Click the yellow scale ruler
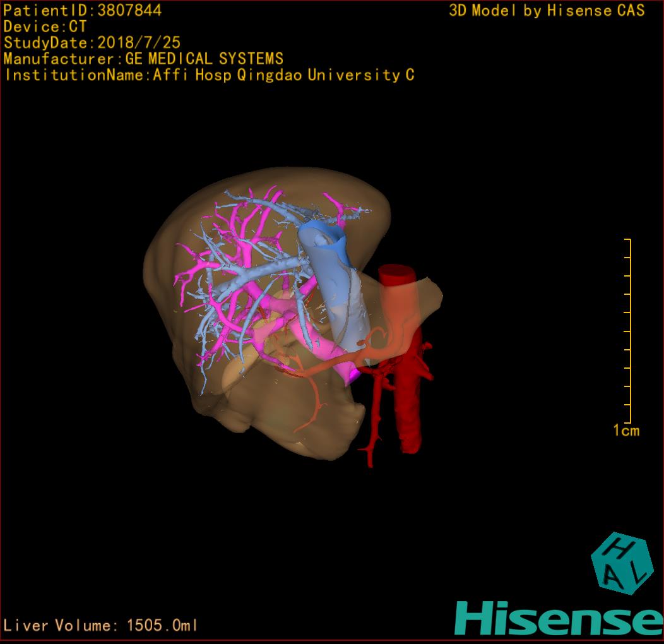This screenshot has width=664, height=644. pos(628,331)
